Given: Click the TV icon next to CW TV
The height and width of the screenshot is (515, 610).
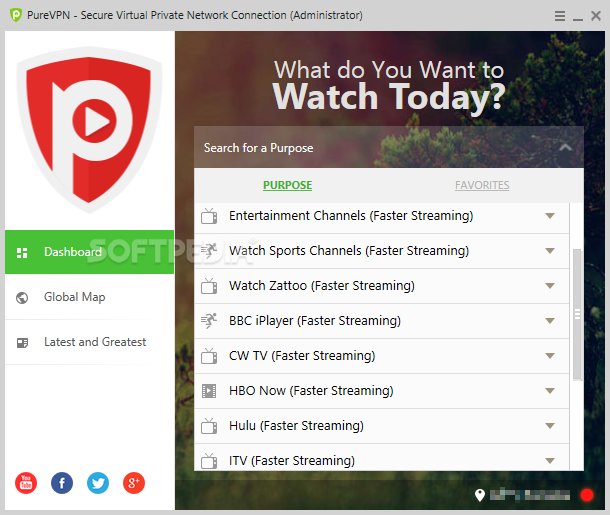Looking at the screenshot, I should click(209, 356).
